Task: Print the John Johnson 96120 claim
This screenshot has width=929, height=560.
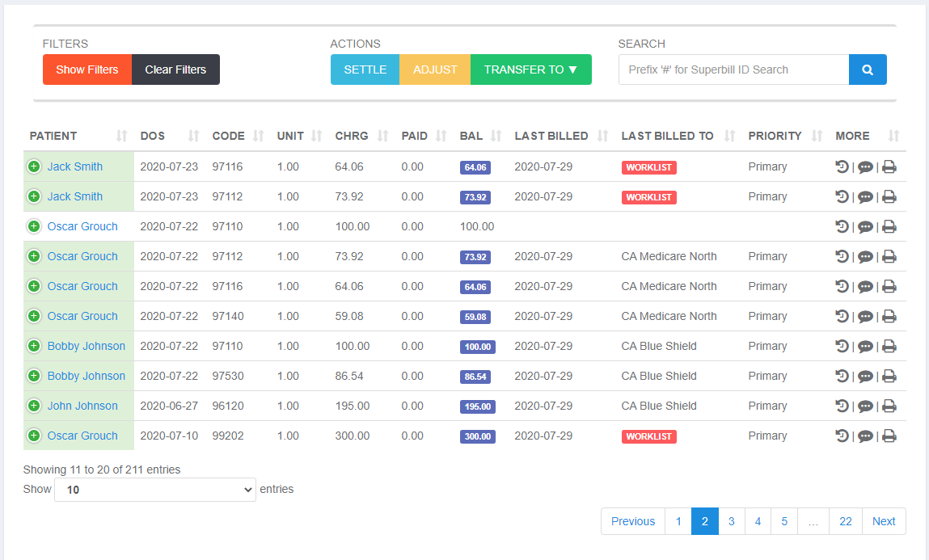Action: point(889,406)
